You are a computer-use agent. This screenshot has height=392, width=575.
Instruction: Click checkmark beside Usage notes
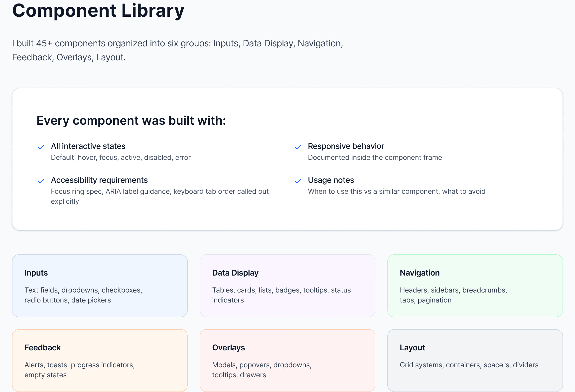pos(298,181)
